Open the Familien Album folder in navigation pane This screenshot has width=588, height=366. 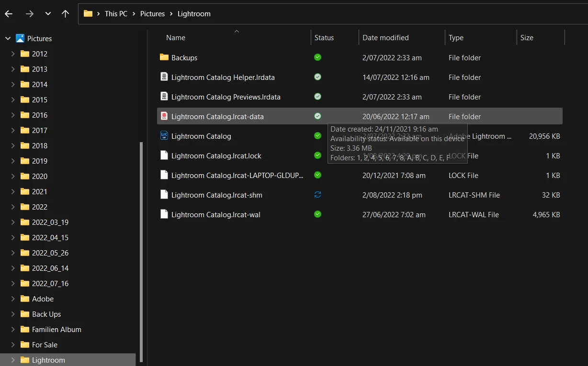point(57,330)
